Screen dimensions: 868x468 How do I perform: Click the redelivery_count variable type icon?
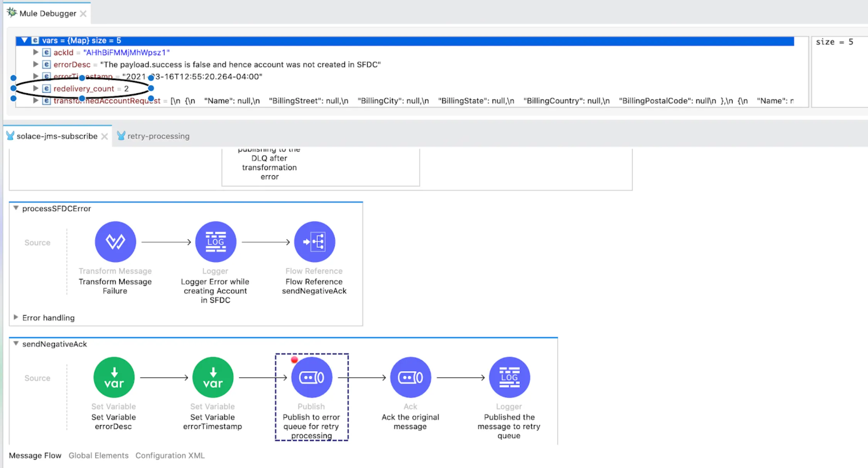pos(46,89)
